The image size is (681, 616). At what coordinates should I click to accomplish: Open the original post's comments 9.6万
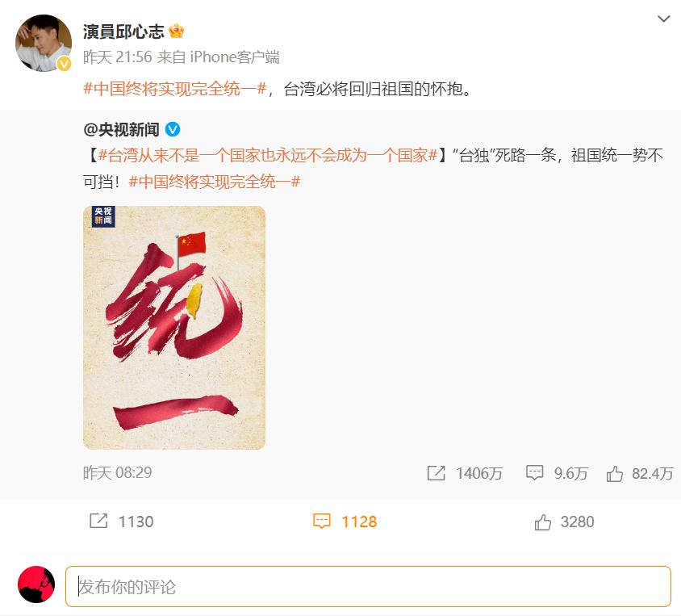pyautogui.click(x=534, y=473)
